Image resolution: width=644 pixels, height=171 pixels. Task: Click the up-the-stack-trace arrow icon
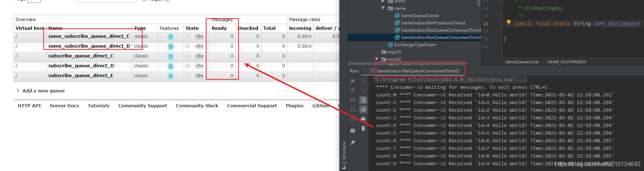(x=363, y=81)
